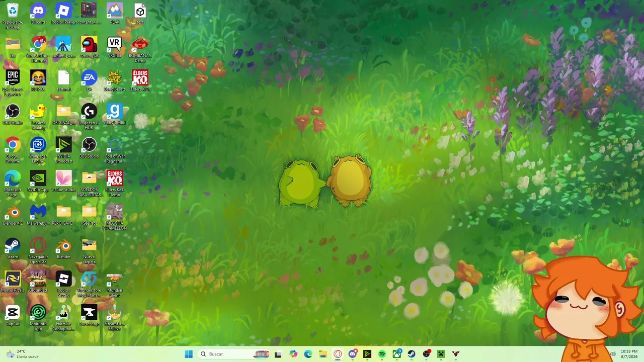Open Copilot from the taskbar

tap(293, 354)
